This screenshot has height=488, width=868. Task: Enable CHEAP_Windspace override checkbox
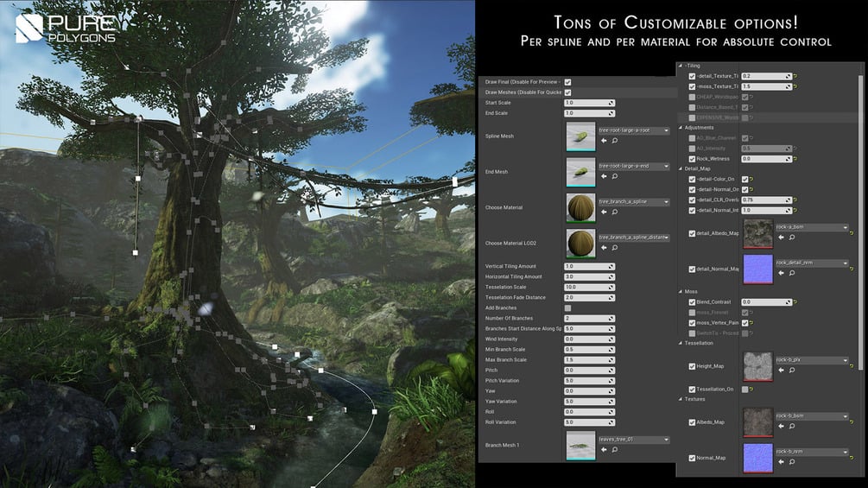pyautogui.click(x=692, y=97)
